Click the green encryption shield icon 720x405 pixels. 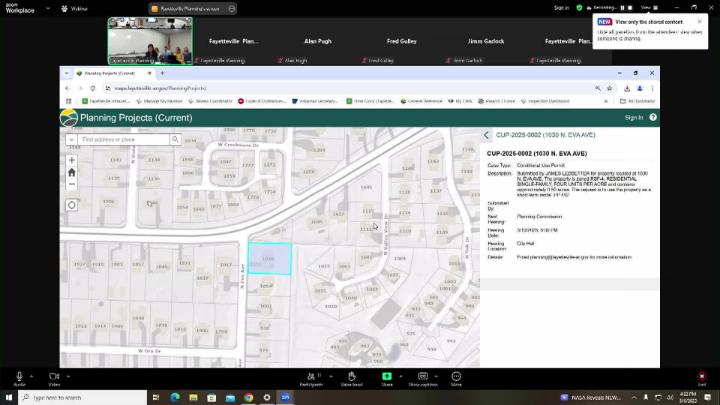579,8
